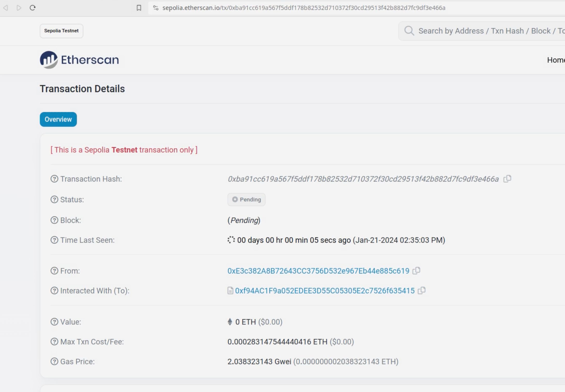Click Time Last Seen help icon
The width and height of the screenshot is (565, 392).
tap(54, 240)
